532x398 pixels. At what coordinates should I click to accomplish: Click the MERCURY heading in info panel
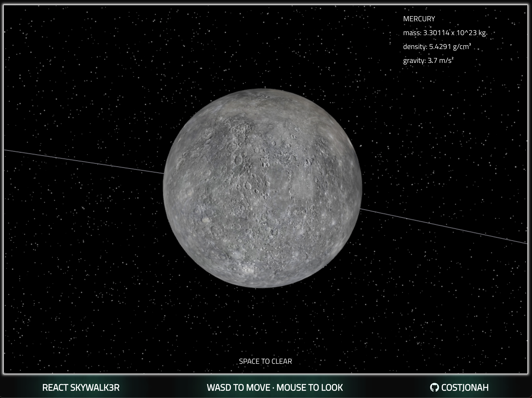419,19
